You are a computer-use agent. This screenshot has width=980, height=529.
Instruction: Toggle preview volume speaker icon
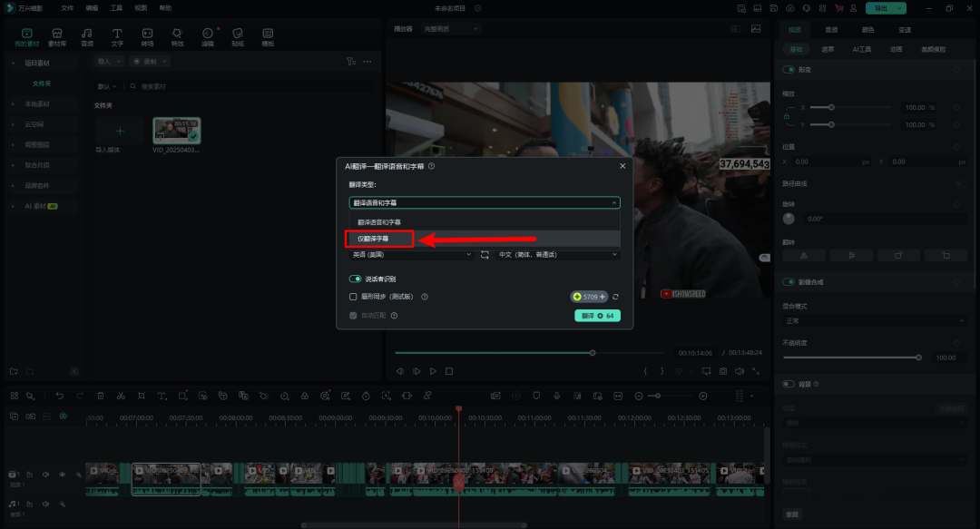(740, 371)
